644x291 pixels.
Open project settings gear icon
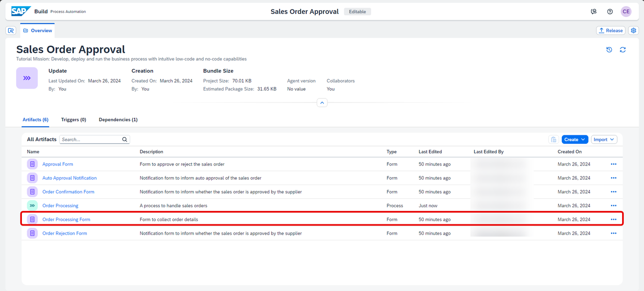click(x=633, y=30)
